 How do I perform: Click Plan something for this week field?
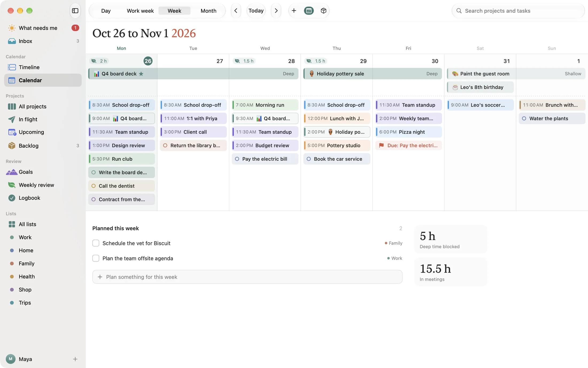pyautogui.click(x=247, y=277)
